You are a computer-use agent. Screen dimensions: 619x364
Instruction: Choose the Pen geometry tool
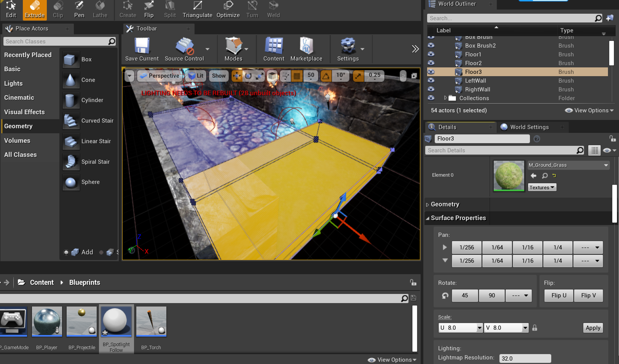click(79, 10)
